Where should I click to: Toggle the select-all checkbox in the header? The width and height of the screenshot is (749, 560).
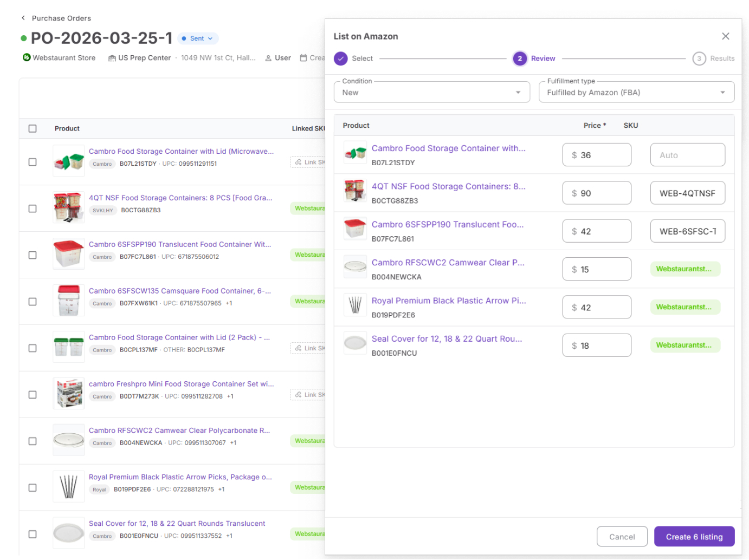pos(33,128)
